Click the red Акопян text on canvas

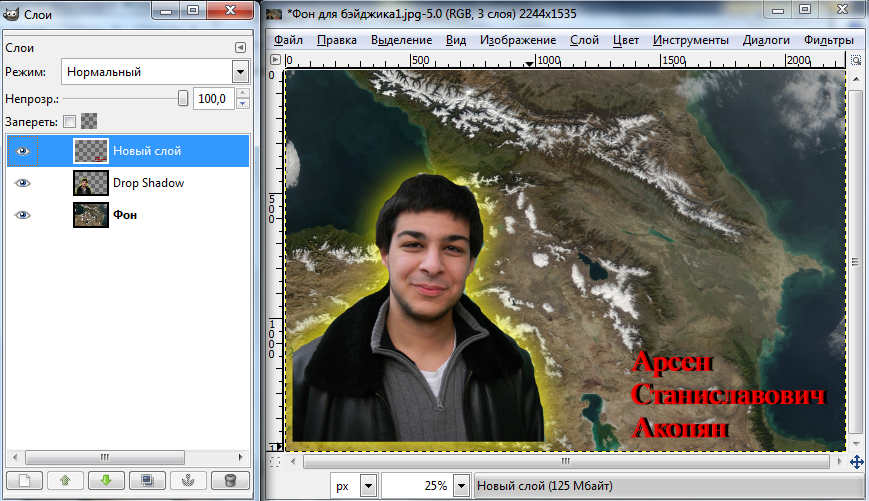(679, 428)
